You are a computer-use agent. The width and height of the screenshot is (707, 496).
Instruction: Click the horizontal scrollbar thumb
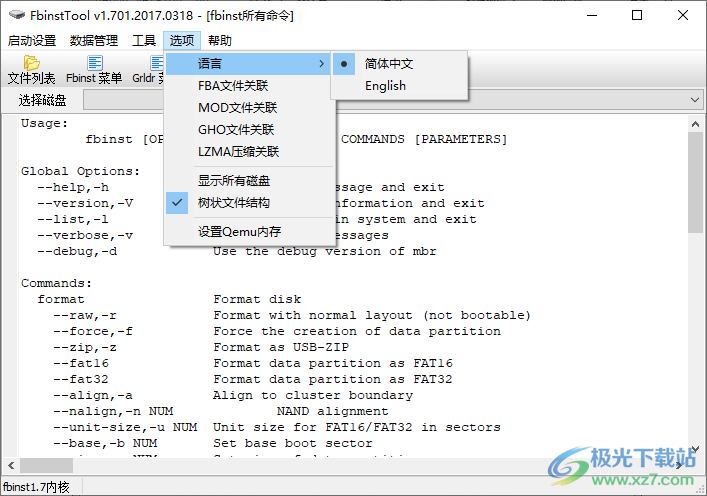46,465
